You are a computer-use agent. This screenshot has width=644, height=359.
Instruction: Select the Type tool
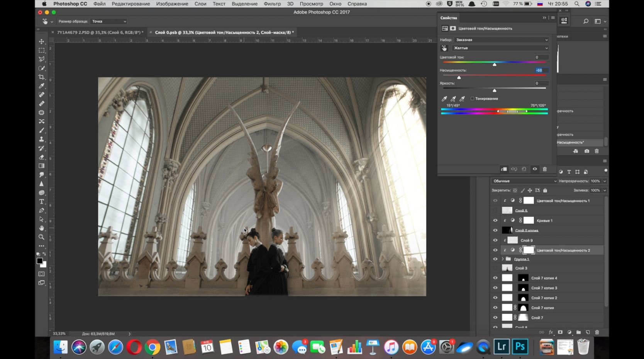click(x=41, y=201)
